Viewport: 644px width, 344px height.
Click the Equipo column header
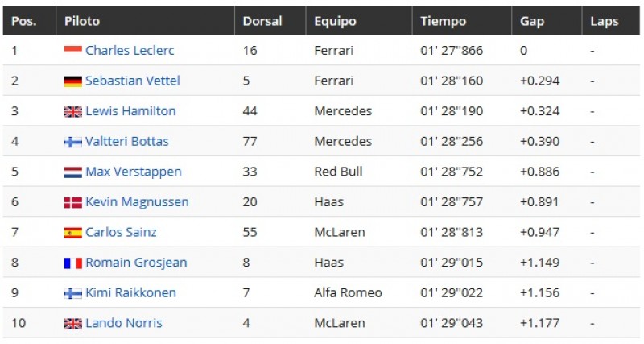(335, 21)
